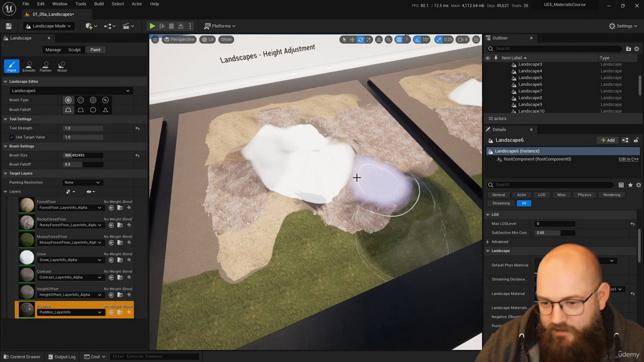The height and width of the screenshot is (362, 644).
Task: Toggle rotation snapping in viewport
Action: coord(416,40)
